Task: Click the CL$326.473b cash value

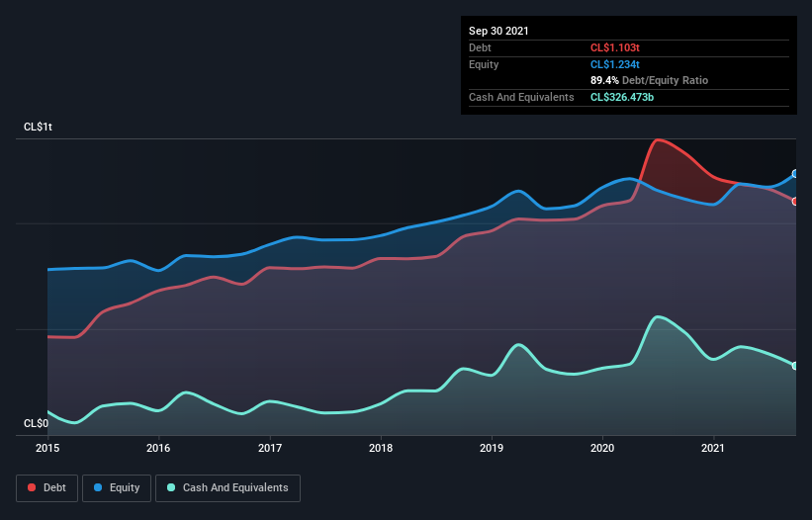Action: [622, 97]
